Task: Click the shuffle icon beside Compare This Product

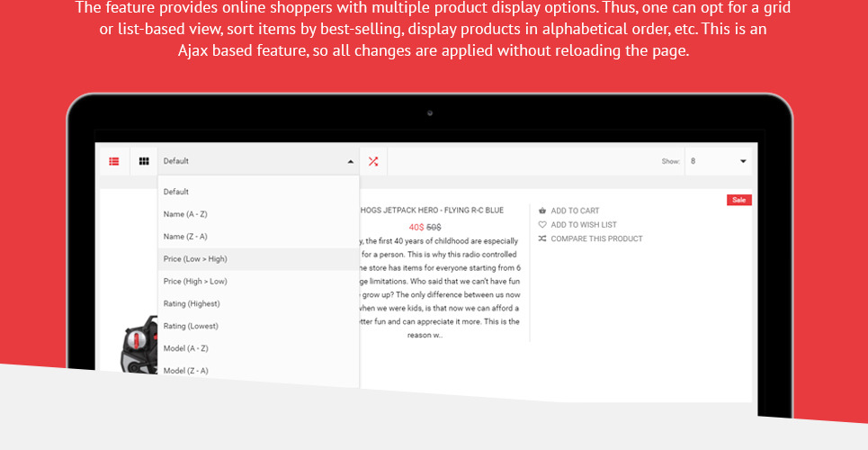Action: pos(542,239)
